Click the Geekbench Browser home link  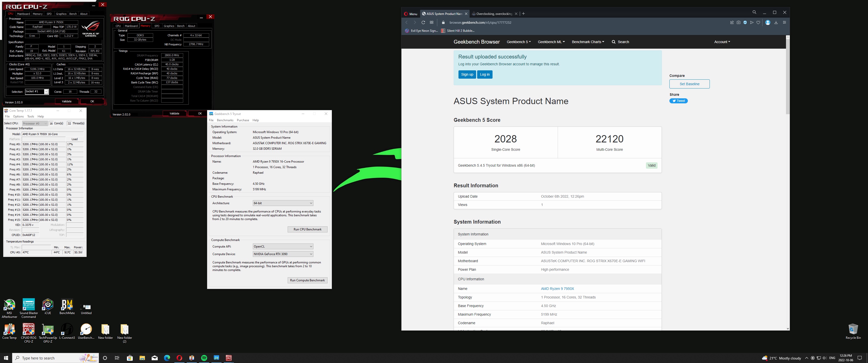[x=476, y=42]
